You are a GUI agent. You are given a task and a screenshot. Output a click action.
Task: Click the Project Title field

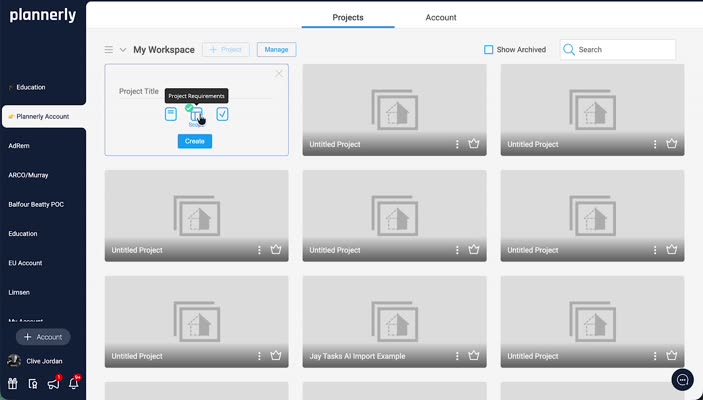(195, 91)
